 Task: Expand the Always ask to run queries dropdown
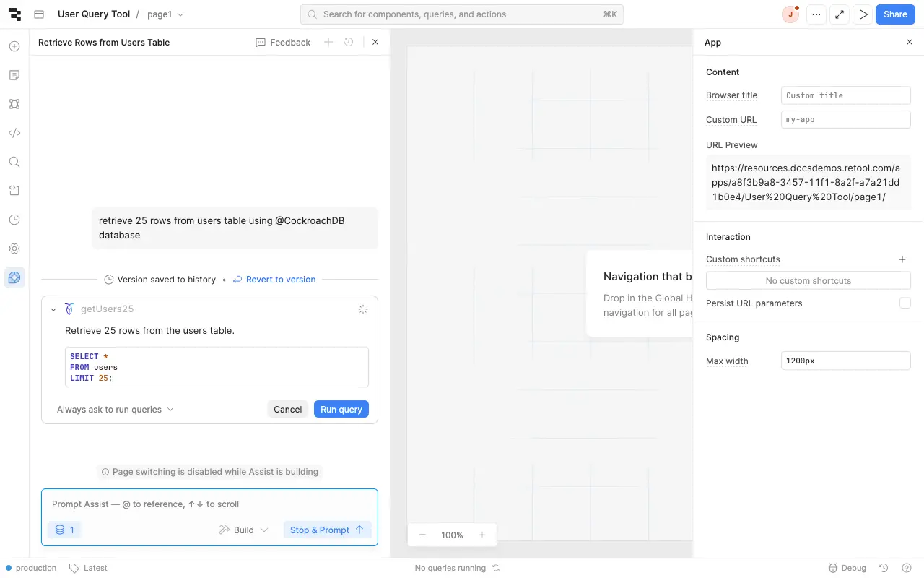(115, 410)
